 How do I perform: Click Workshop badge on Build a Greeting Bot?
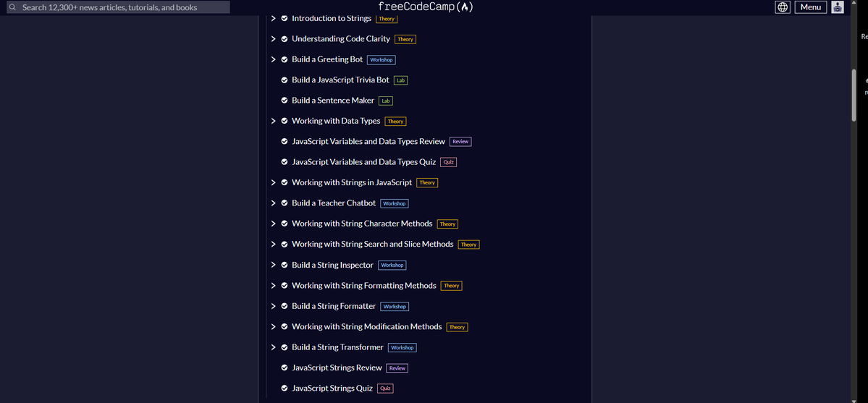click(x=382, y=60)
